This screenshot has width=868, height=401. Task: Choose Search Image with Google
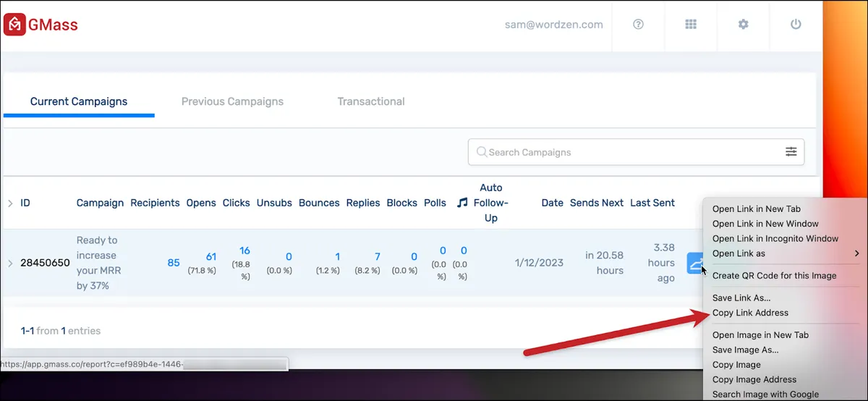click(765, 394)
